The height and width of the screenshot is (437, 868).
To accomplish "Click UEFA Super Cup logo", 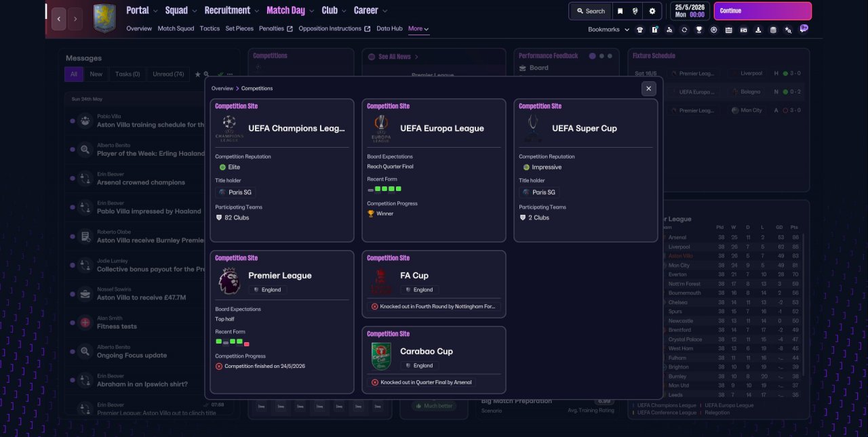I will coord(533,128).
